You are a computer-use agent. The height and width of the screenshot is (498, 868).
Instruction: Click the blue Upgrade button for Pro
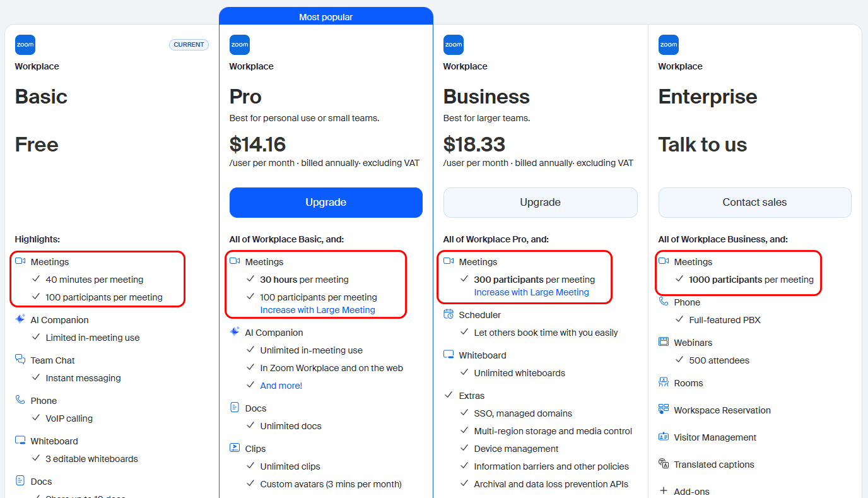325,203
